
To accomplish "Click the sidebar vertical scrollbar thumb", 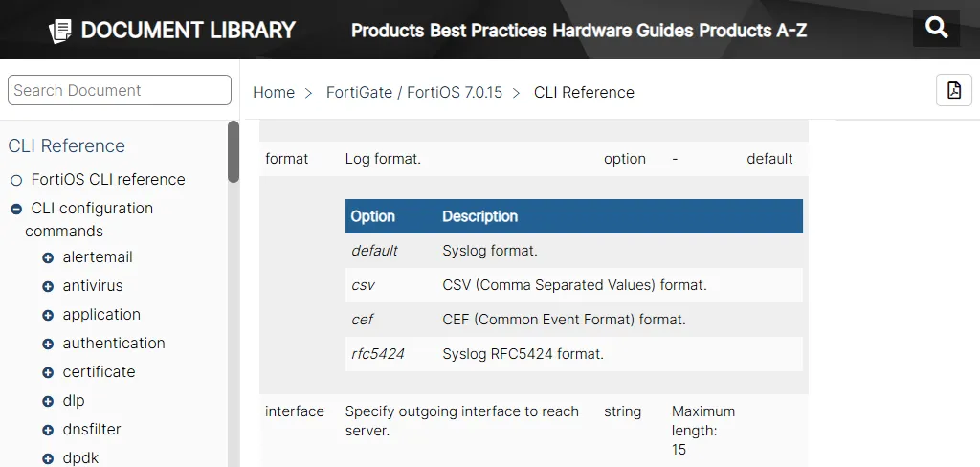I will pos(234,151).
